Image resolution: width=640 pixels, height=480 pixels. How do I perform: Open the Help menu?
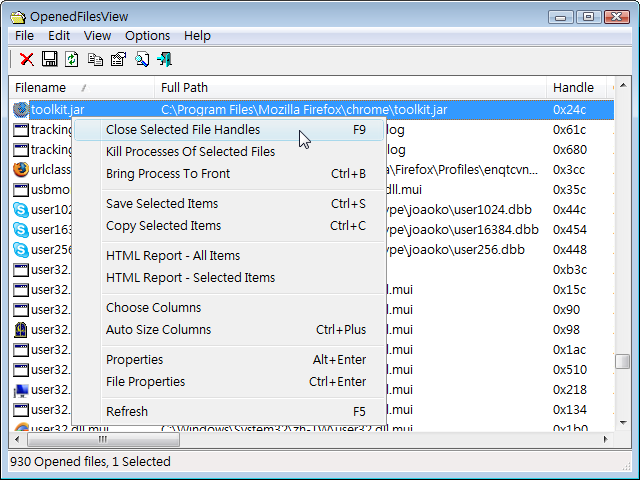(x=197, y=36)
